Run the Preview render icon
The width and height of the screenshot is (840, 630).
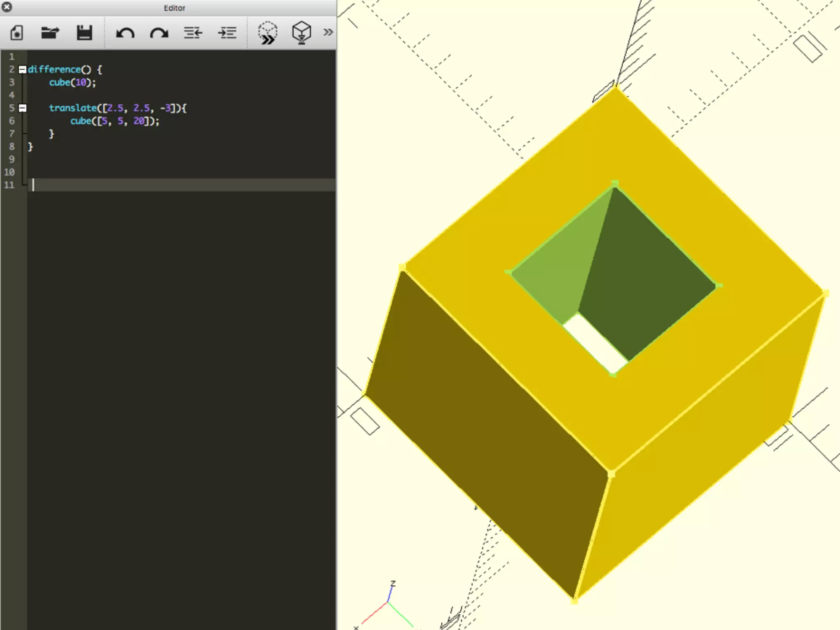[x=267, y=33]
